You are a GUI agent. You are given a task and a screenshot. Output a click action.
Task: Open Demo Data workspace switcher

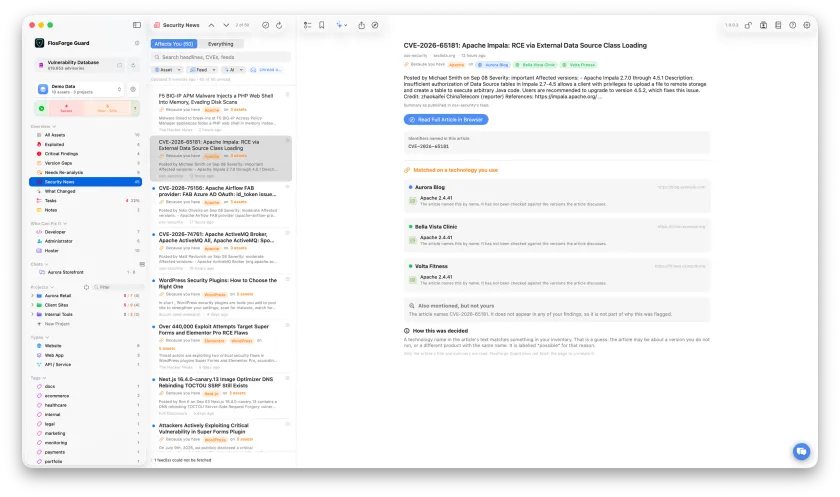coord(79,89)
